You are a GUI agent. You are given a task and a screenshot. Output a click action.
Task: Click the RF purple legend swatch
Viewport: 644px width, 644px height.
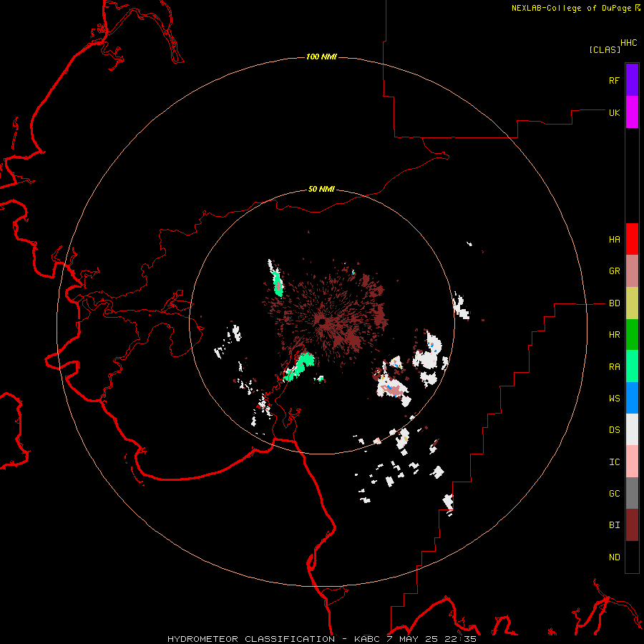click(x=632, y=80)
